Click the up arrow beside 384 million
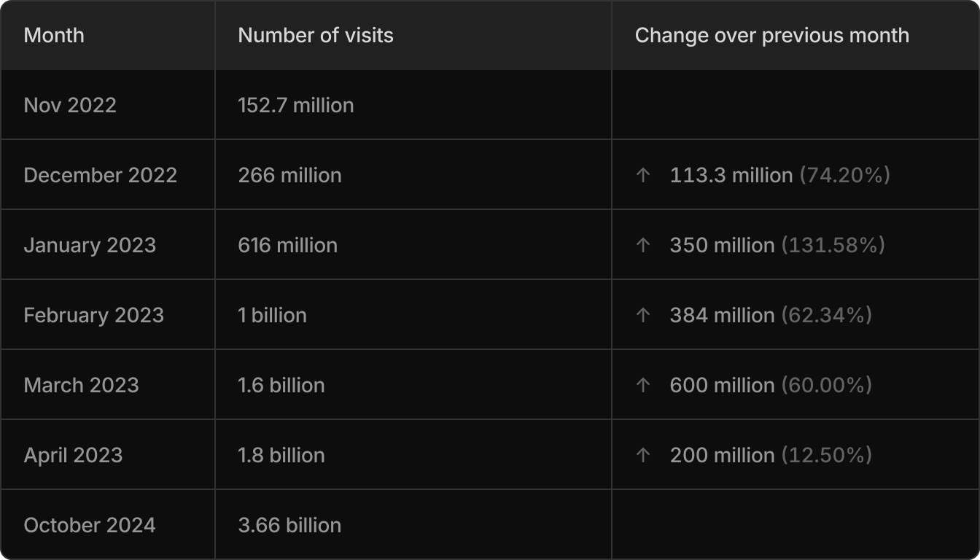The height and width of the screenshot is (560, 980). 642,315
